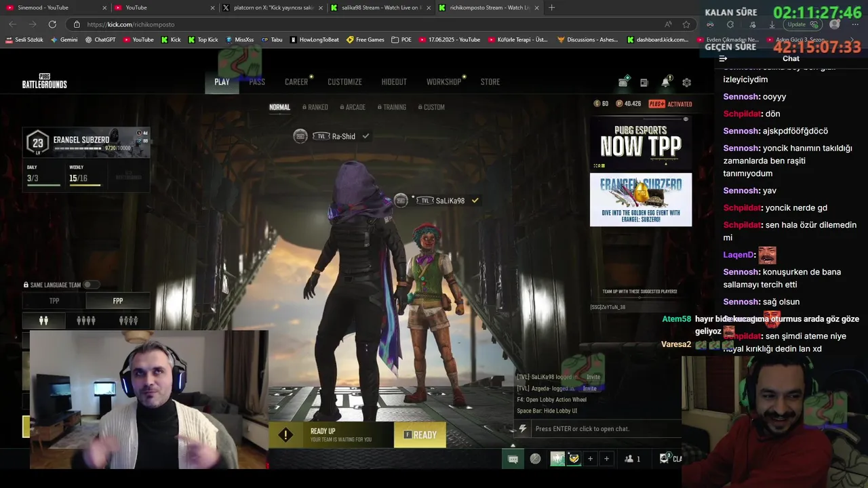The image size is (868, 488).
Task: Open the CUSTOMIZE tab
Action: 344,82
